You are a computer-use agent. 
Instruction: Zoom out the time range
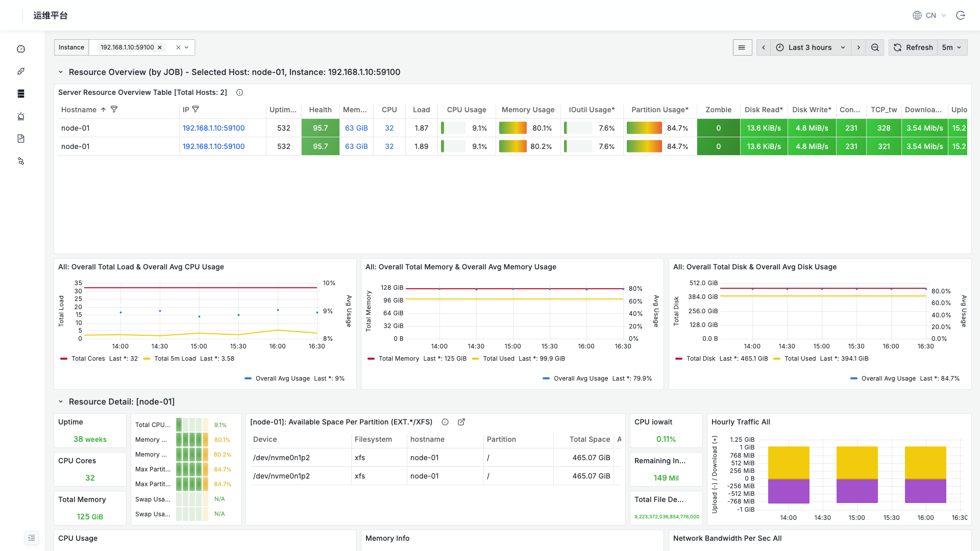coord(875,47)
